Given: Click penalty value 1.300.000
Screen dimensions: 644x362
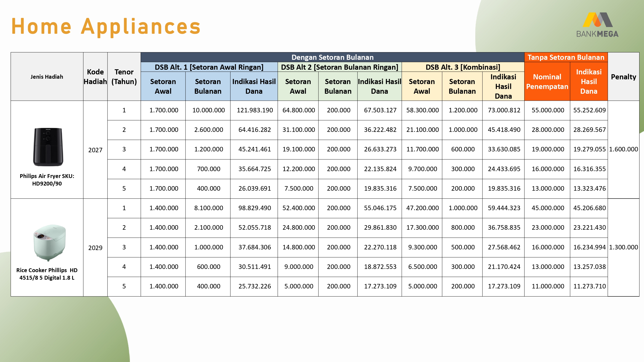Looking at the screenshot, I should (x=623, y=247).
